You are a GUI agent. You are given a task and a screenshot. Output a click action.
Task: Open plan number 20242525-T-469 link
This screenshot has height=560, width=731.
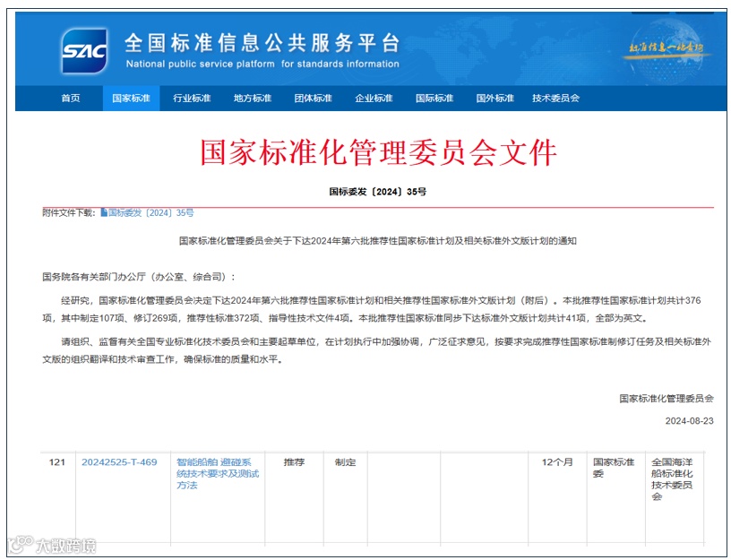pos(119,462)
